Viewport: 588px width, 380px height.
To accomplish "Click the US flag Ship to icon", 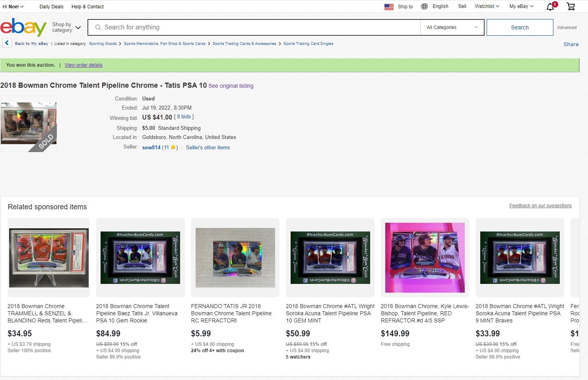I will pos(389,7).
